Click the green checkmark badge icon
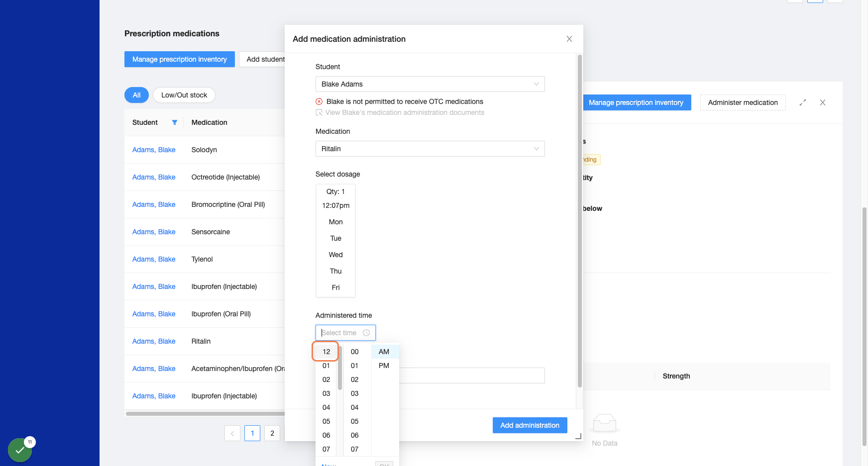The height and width of the screenshot is (466, 868). (x=20, y=450)
